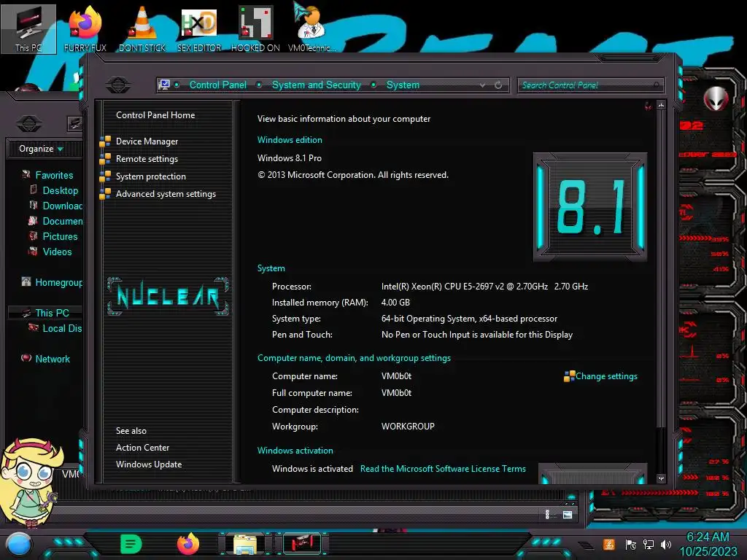Open System protection link
Image resolution: width=747 pixels, height=560 pixels.
pyautogui.click(x=150, y=176)
